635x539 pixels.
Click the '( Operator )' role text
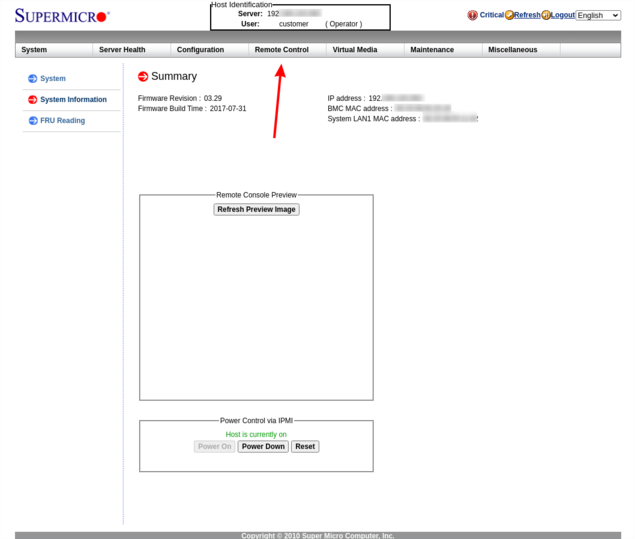(343, 24)
